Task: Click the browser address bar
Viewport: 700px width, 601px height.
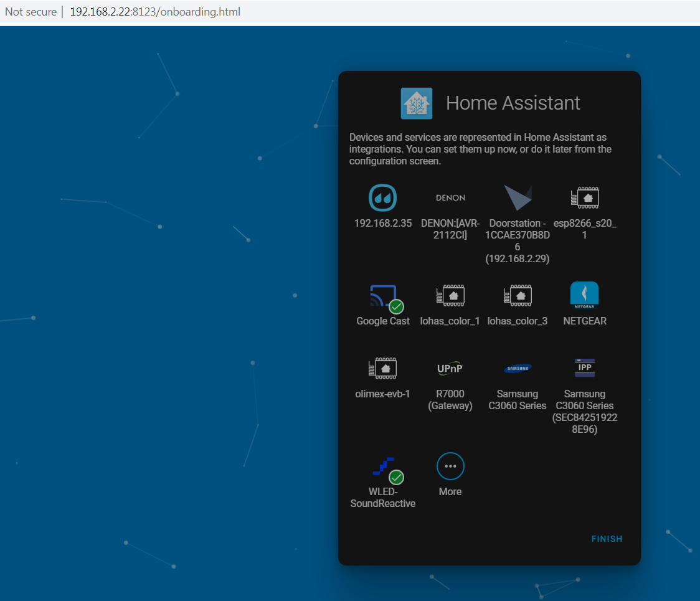Action: tap(154, 11)
